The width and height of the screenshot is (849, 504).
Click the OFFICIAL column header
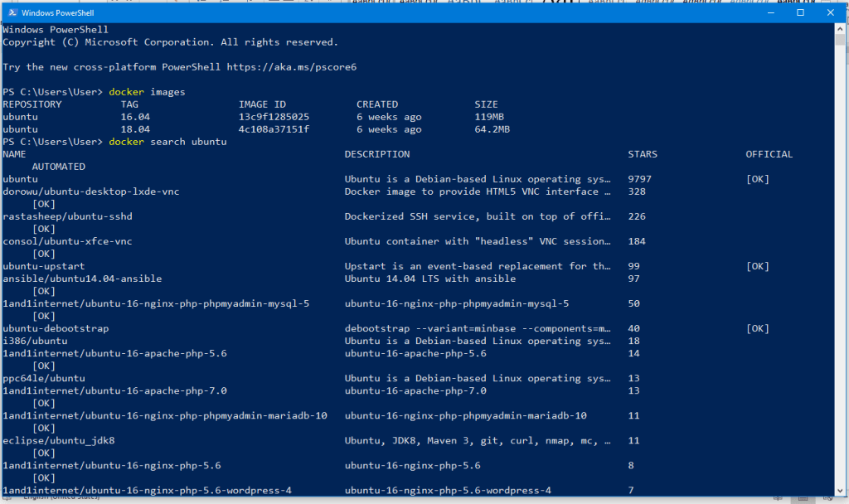(769, 154)
